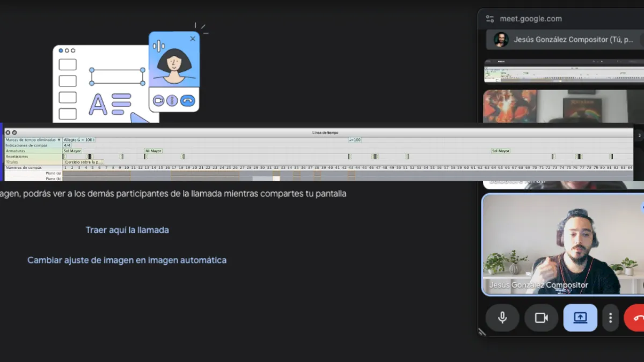Open the three-dot more options menu

610,317
